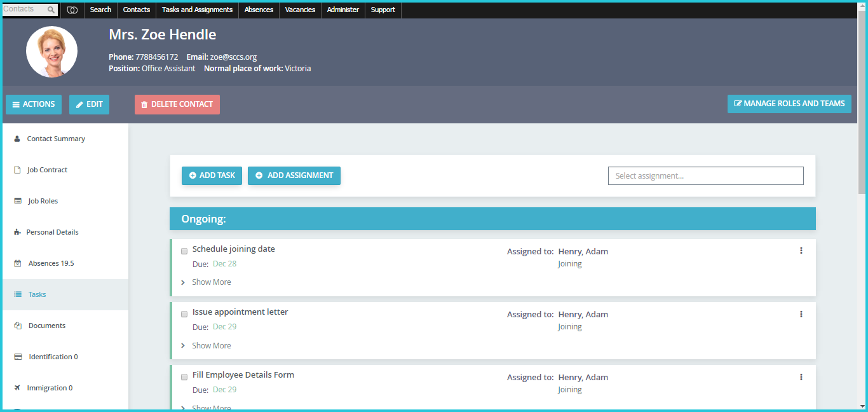Check off Fill Employee Details Form task

pyautogui.click(x=184, y=377)
